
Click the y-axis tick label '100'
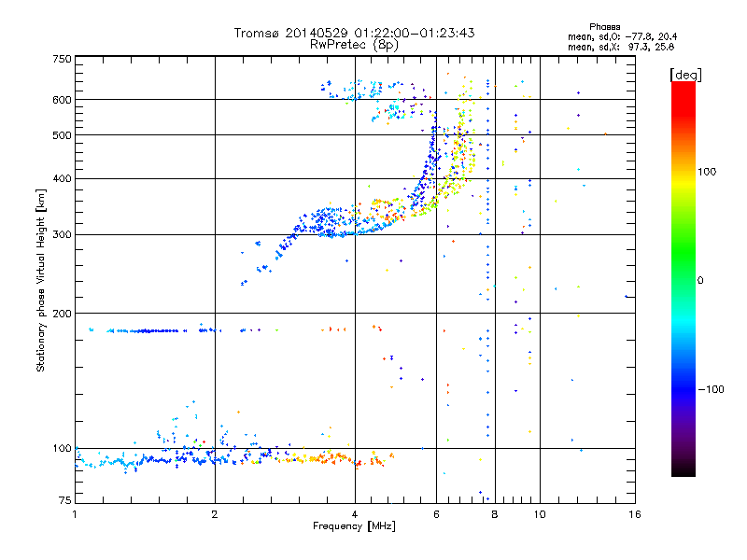tap(62, 449)
